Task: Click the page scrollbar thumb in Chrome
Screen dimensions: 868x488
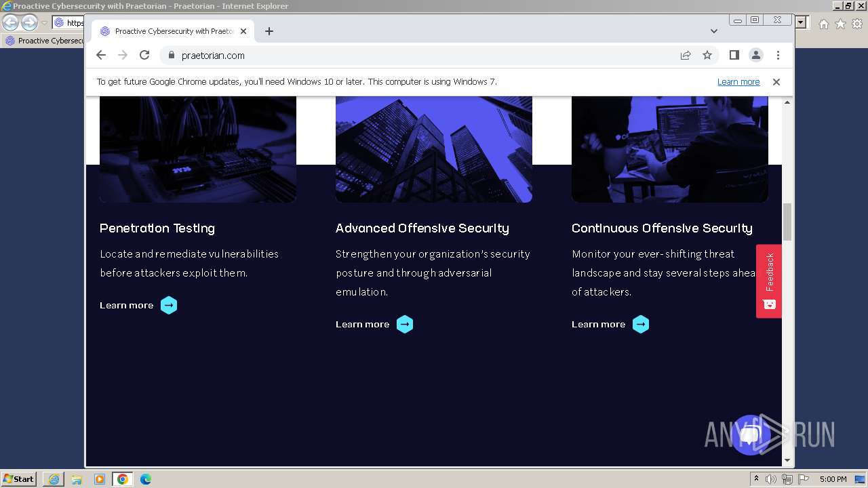Action: tap(787, 222)
